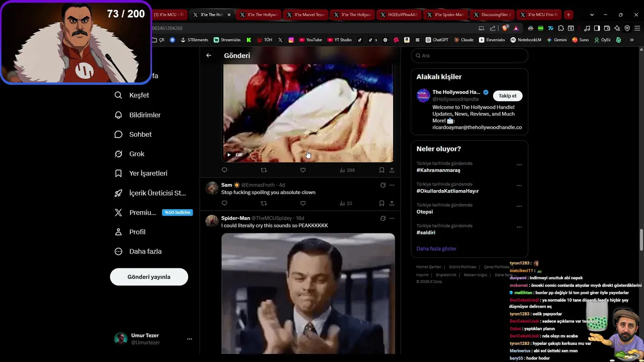View stats showing 23 views
Image resolution: width=644 pixels, height=362 pixels.
(346, 203)
